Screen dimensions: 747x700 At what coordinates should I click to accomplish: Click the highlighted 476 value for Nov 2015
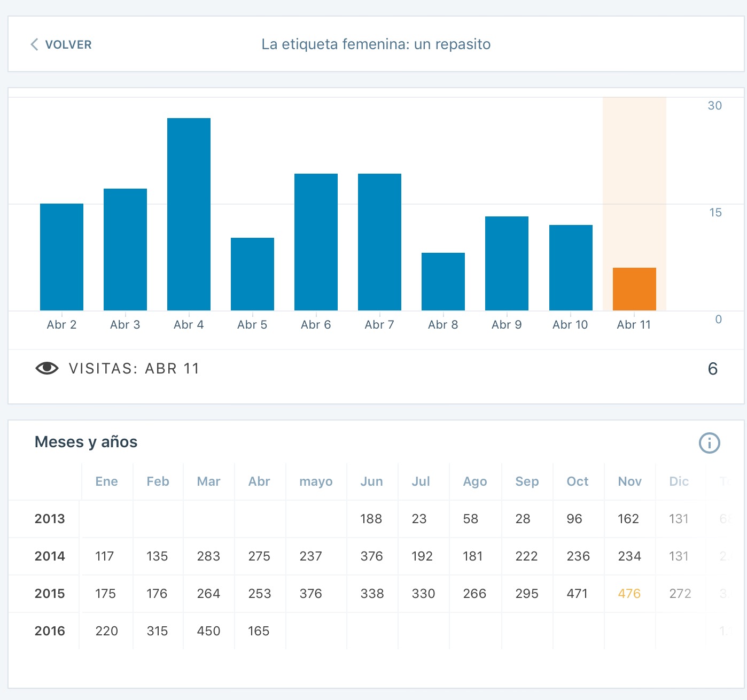point(629,594)
